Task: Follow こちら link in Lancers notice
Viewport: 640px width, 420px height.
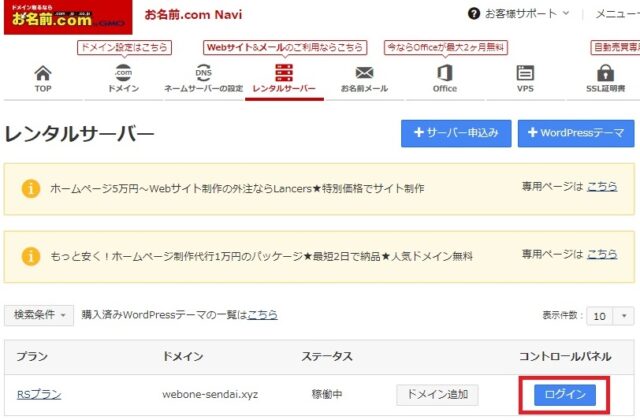Action: pos(602,187)
